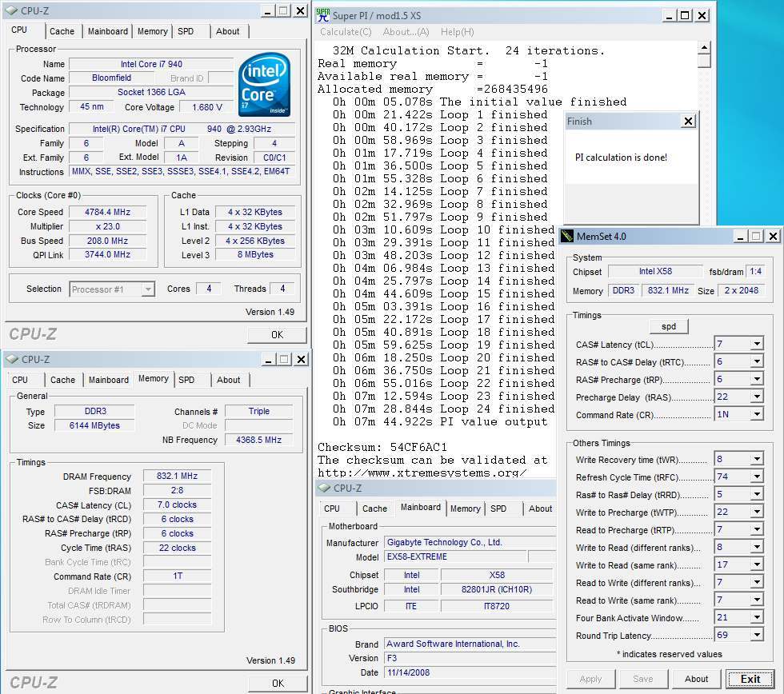Click OK in the top CPU-Z window
The width and height of the screenshot is (784, 694).
(x=277, y=334)
